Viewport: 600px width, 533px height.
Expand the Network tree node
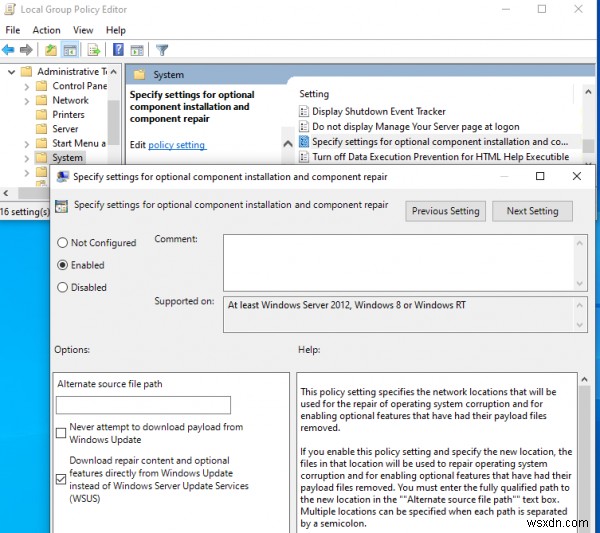point(26,101)
